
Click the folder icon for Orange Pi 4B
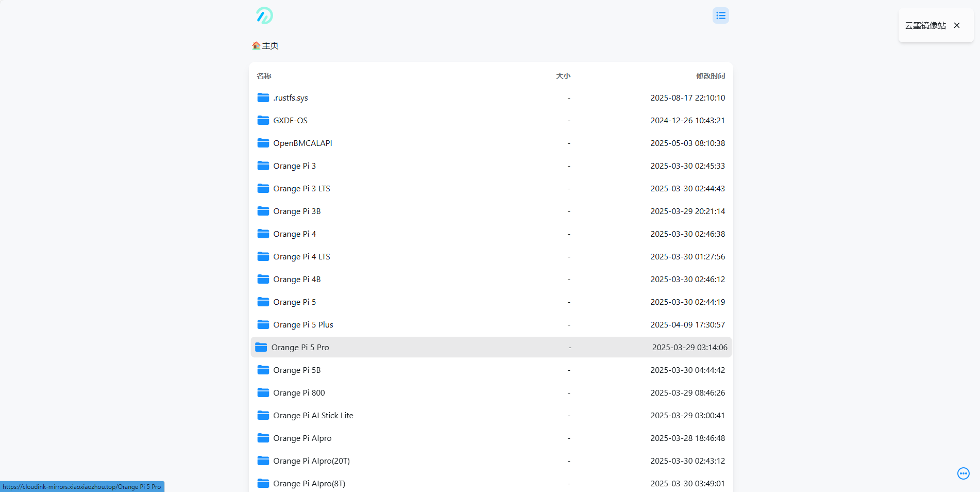click(x=263, y=279)
